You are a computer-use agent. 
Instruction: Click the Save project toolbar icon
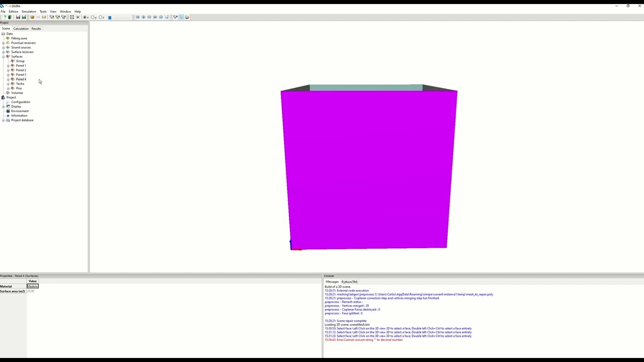click(x=18, y=17)
